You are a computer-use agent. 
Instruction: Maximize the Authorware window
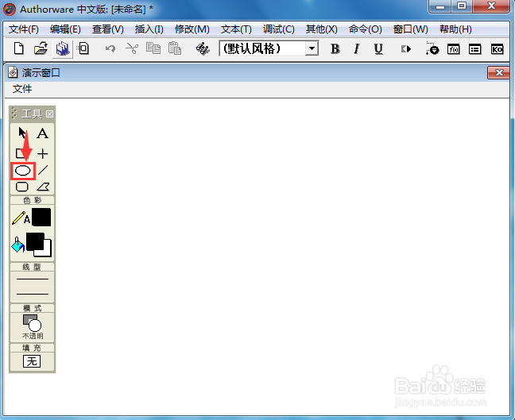coord(462,6)
